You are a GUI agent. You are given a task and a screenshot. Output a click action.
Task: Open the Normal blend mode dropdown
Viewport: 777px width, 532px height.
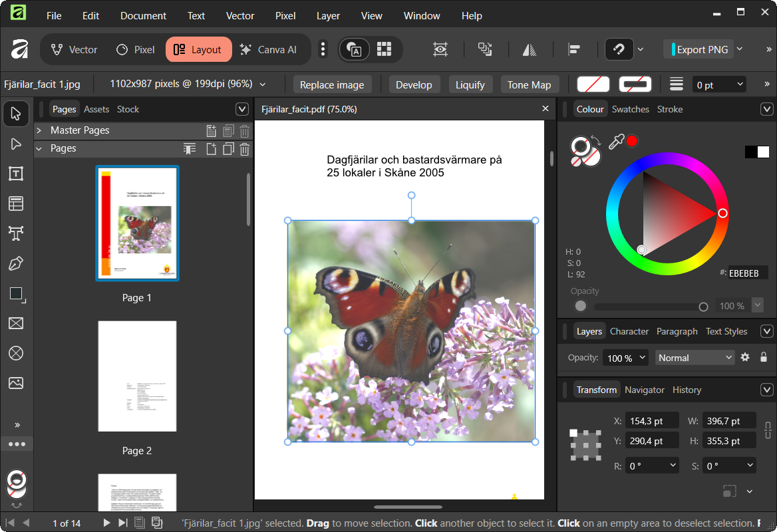click(695, 358)
